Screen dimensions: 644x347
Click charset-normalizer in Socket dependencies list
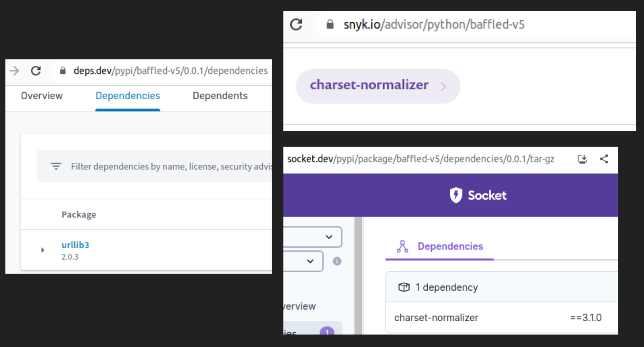[436, 318]
